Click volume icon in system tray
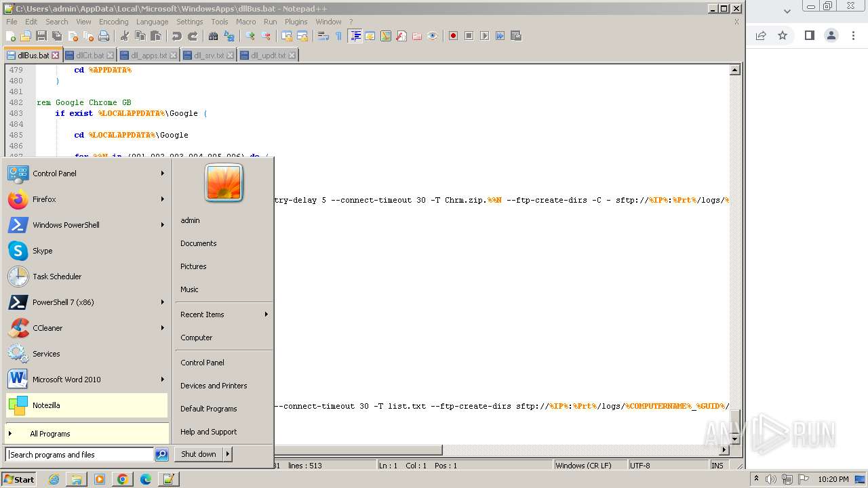 coord(771,479)
